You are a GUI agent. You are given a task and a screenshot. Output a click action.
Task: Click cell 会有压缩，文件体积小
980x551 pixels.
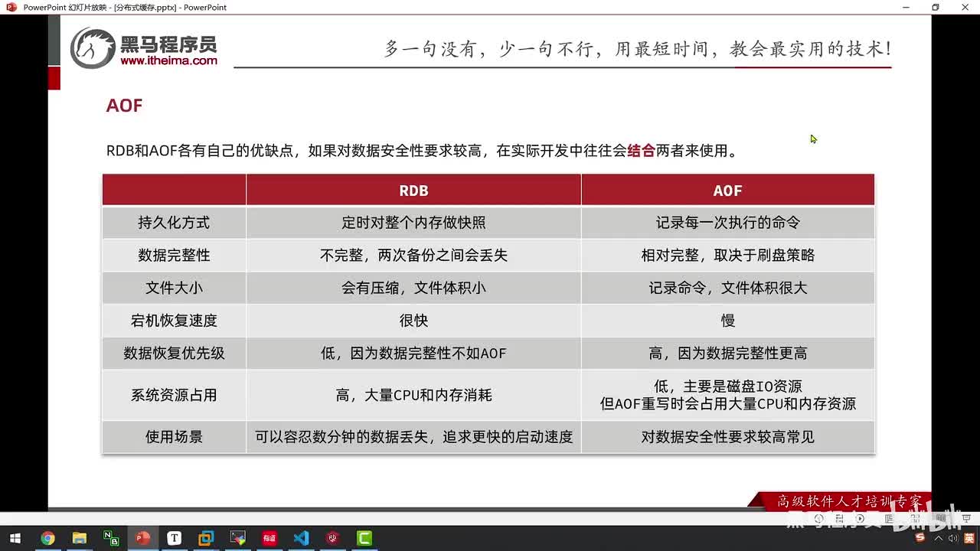pos(413,288)
